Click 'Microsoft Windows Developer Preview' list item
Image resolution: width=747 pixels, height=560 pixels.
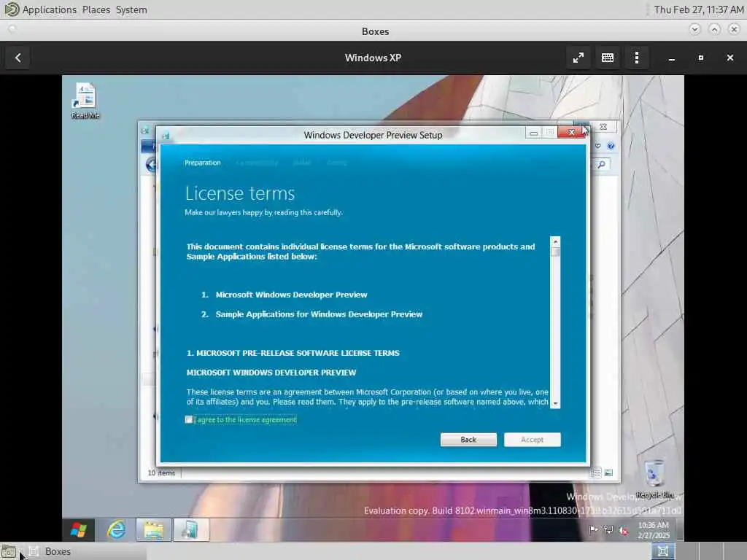[x=291, y=295]
